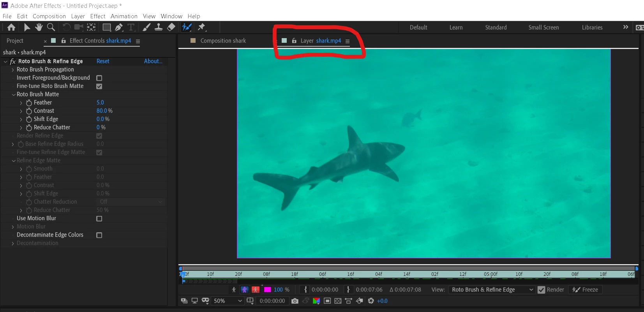The image size is (644, 312).
Task: Select the Hand tool in the toolbar
Action: (39, 27)
